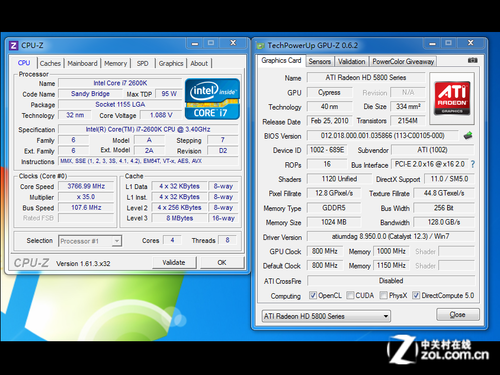Switch to the Mainboard tab

tap(82, 63)
